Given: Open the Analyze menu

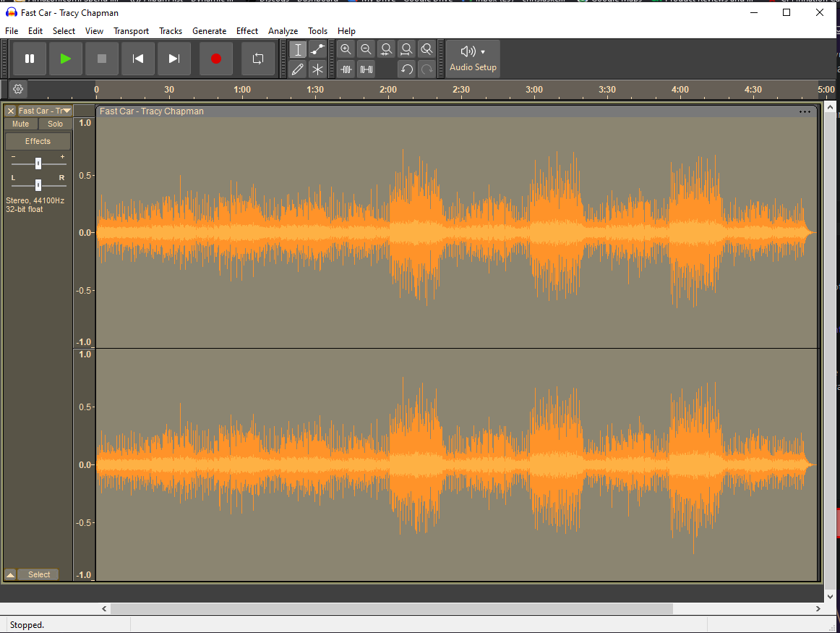Looking at the screenshot, I should pos(283,31).
